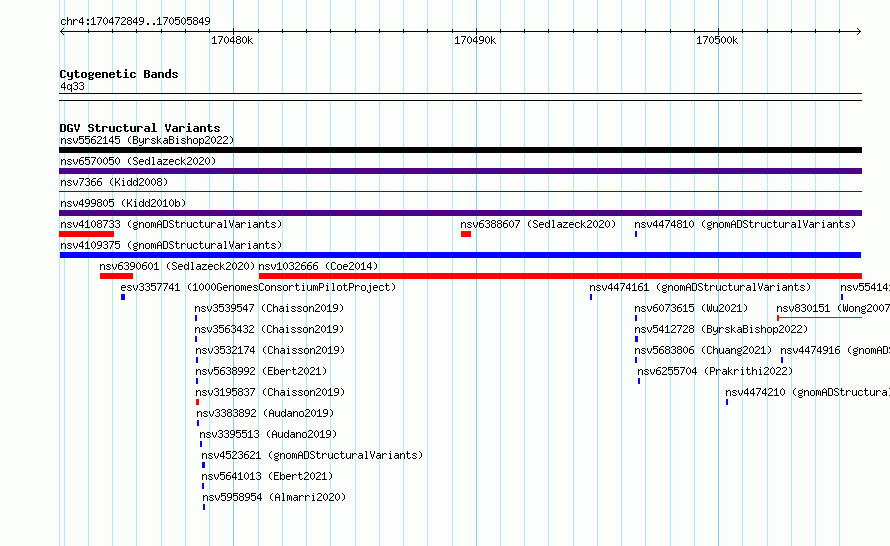Click the long blue bar under nsv4109375
This screenshot has width=890, height=546.
pyautogui.click(x=460, y=255)
